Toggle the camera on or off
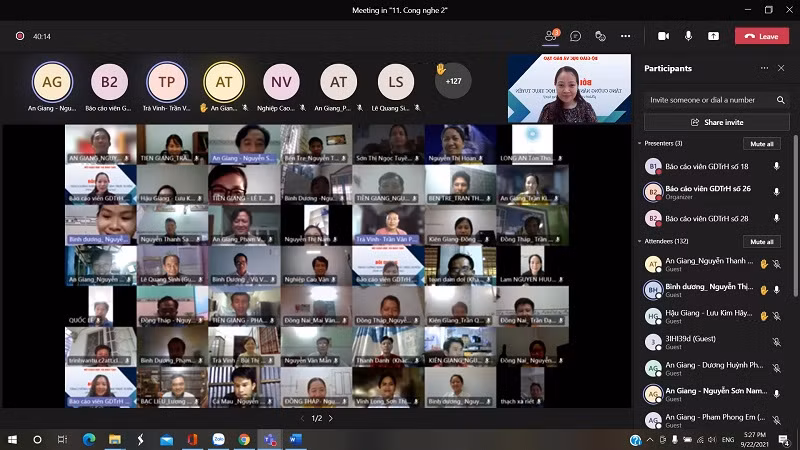 point(663,36)
